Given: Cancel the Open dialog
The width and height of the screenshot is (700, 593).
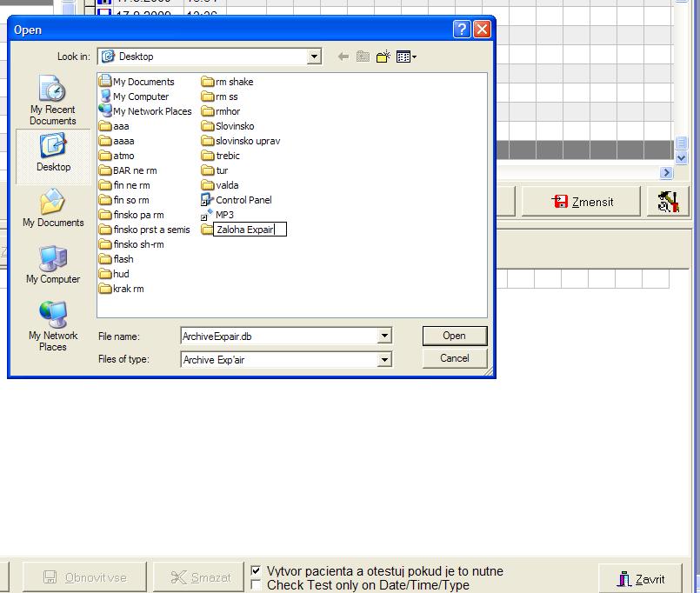Looking at the screenshot, I should (x=455, y=358).
